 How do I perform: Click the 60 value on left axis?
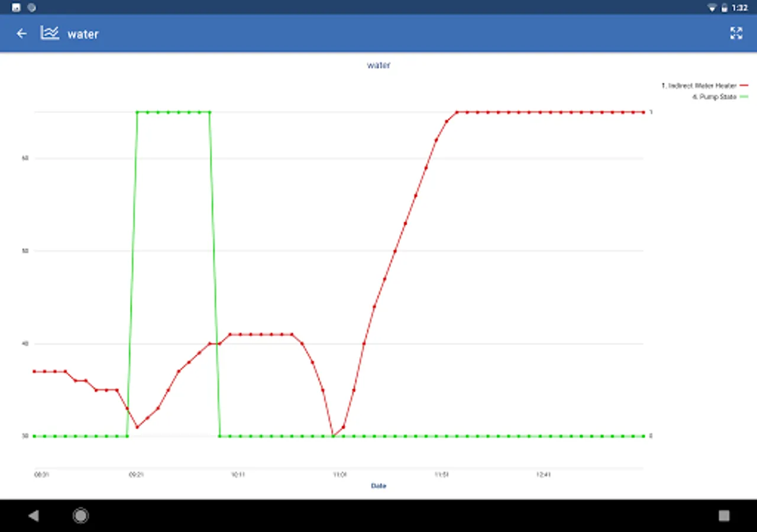[x=25, y=158]
